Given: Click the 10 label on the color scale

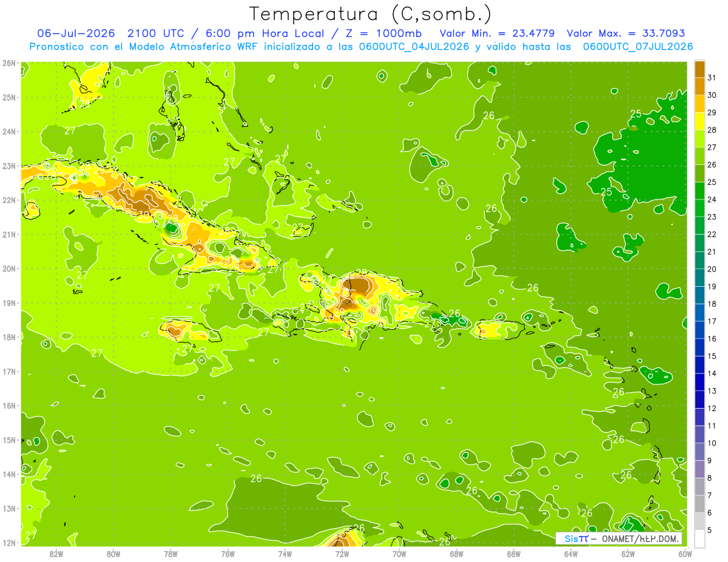Looking at the screenshot, I should (x=712, y=443).
